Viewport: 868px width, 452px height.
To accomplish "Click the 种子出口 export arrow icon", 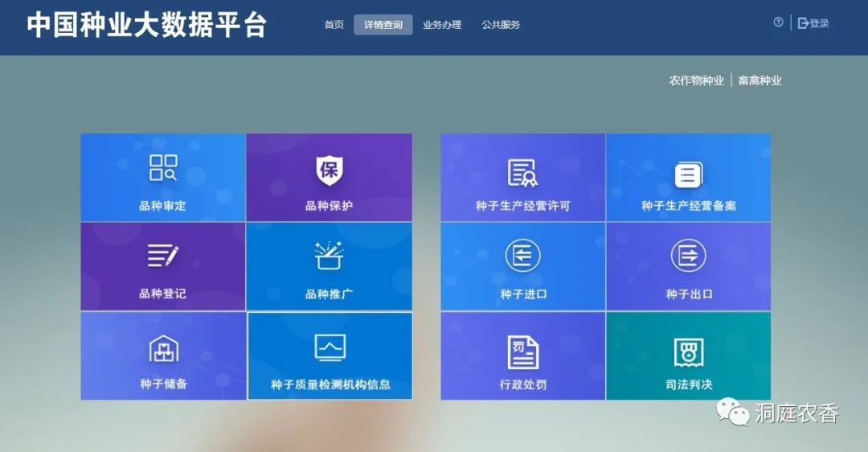I will coord(689,256).
